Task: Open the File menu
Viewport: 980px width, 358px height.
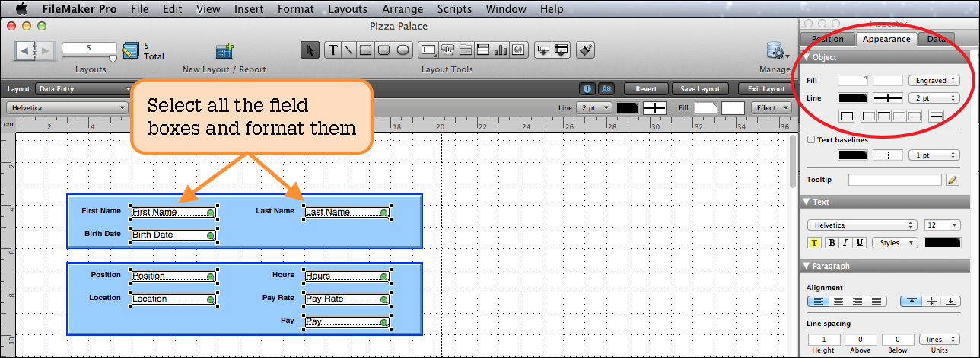Action: pyautogui.click(x=139, y=9)
